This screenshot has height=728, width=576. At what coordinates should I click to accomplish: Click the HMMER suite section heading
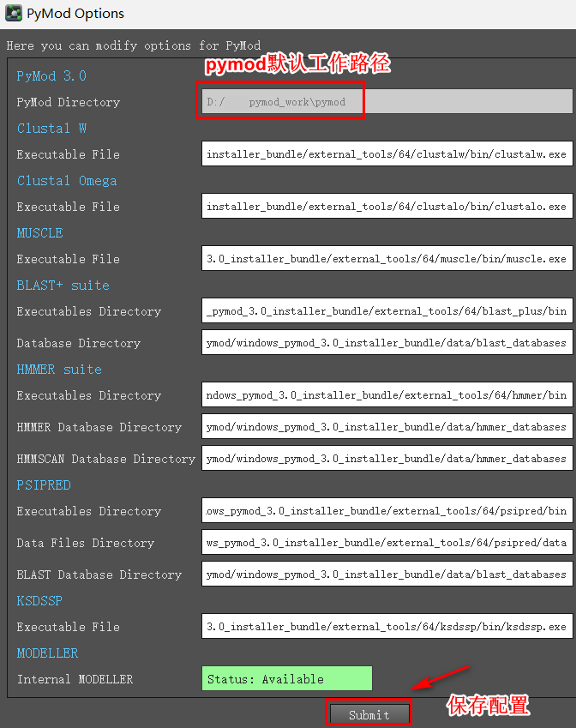[x=59, y=369]
